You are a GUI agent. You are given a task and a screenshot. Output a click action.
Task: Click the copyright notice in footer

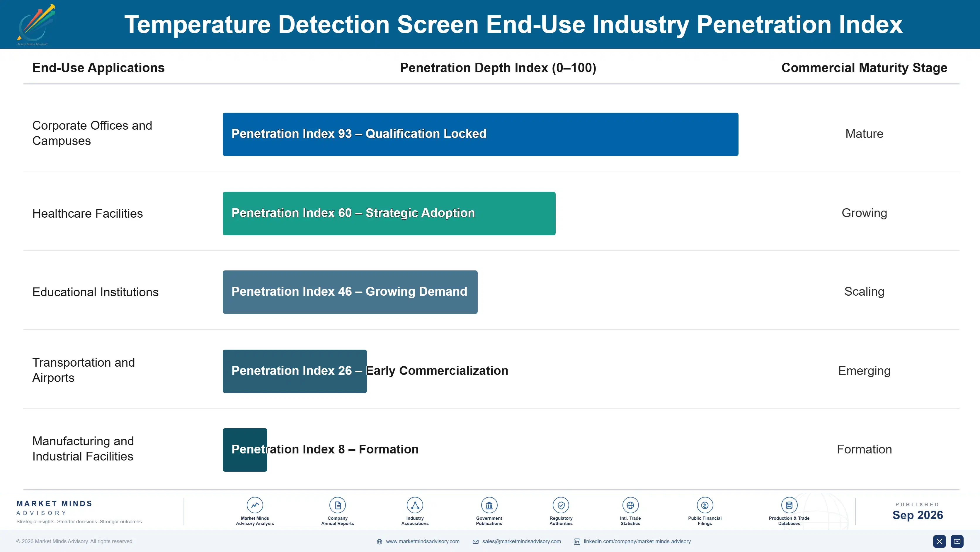[x=75, y=541]
